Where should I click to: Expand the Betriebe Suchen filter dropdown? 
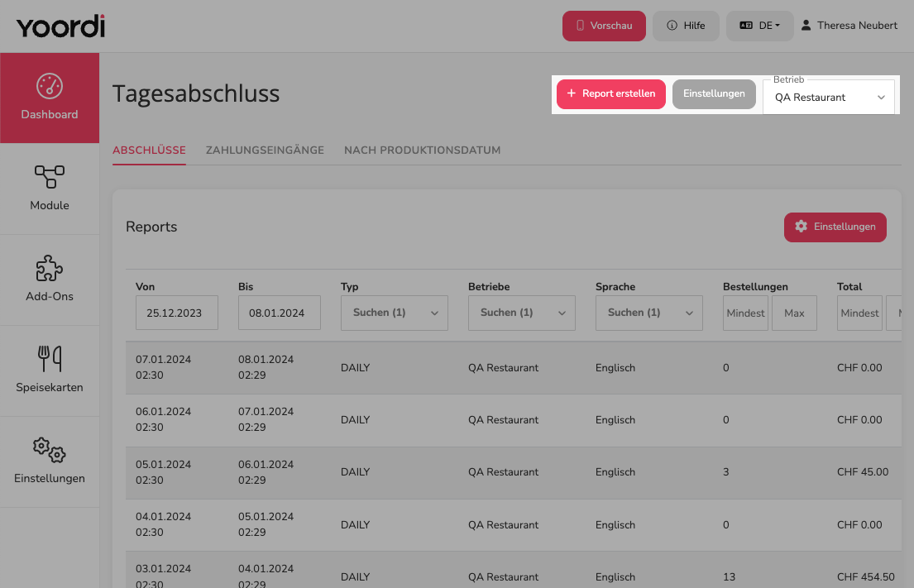tap(522, 313)
